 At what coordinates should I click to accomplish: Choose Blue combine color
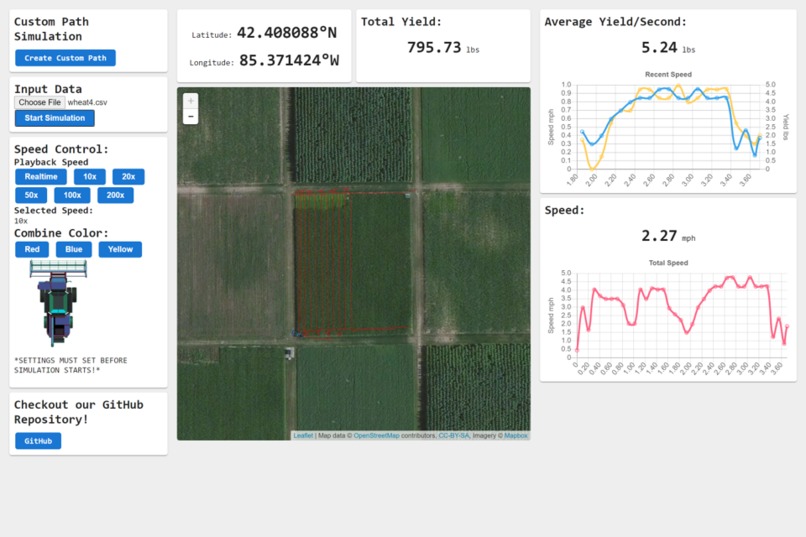[x=74, y=249]
